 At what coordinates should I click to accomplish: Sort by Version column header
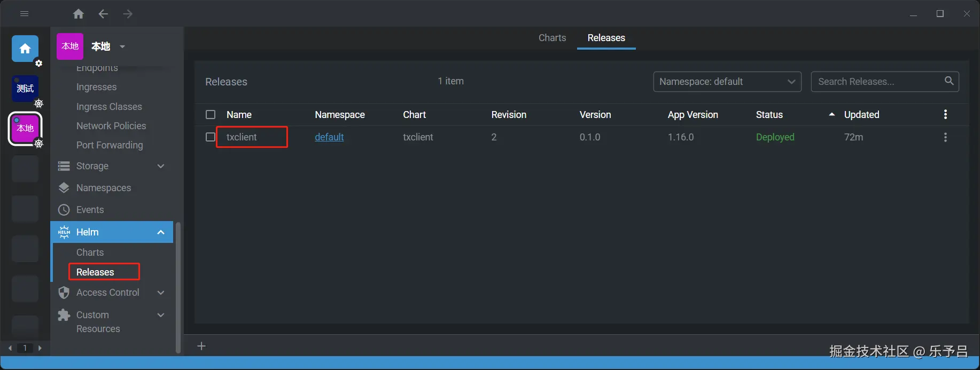click(x=595, y=115)
